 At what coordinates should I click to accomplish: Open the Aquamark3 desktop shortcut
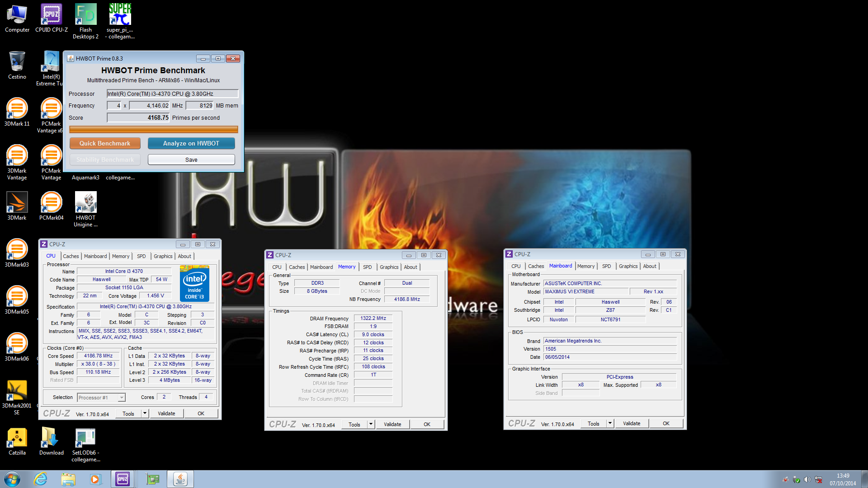tap(85, 178)
